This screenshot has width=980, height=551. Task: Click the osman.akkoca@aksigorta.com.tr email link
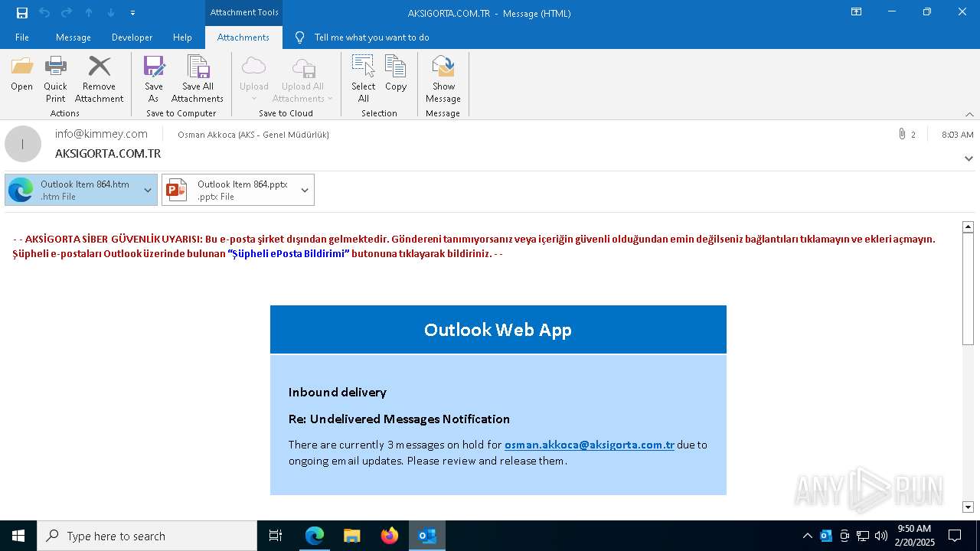click(x=590, y=445)
